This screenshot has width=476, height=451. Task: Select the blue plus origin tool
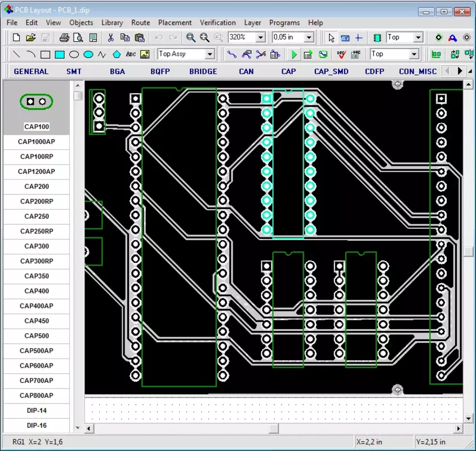359,38
